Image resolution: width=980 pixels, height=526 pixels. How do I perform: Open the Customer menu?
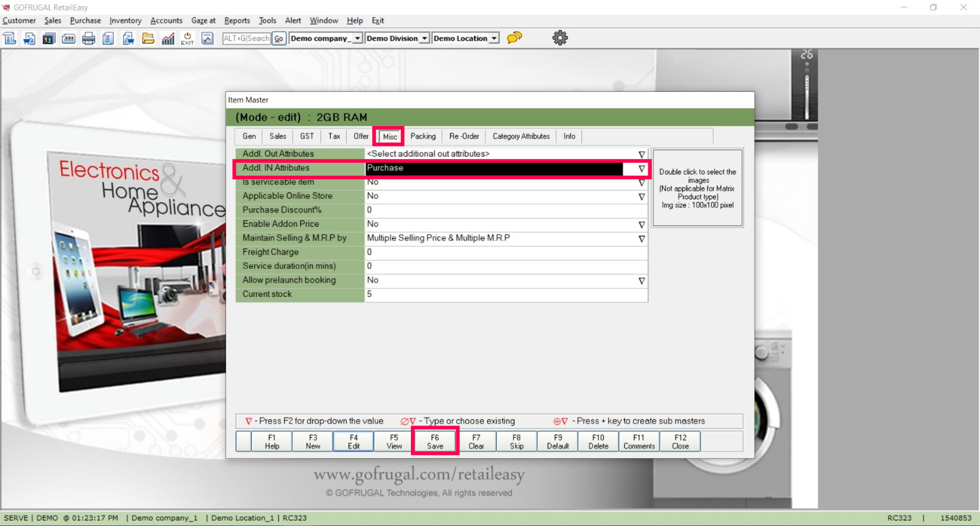pos(19,21)
